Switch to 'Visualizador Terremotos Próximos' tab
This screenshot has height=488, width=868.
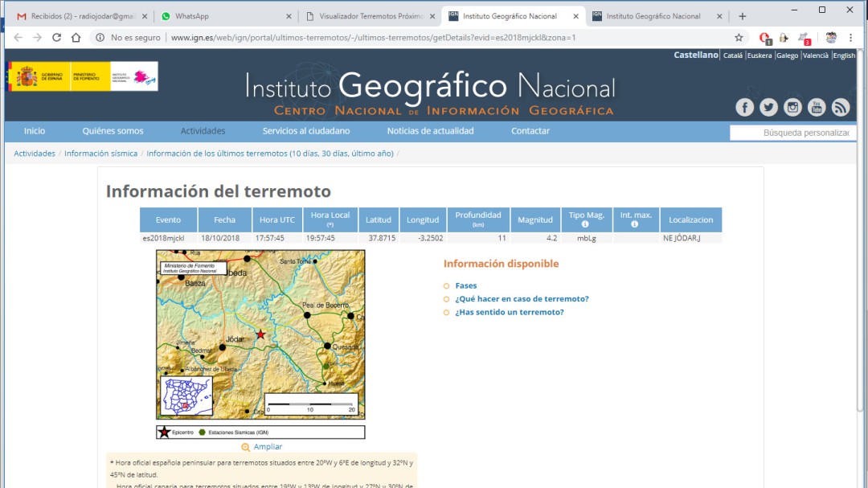click(369, 17)
